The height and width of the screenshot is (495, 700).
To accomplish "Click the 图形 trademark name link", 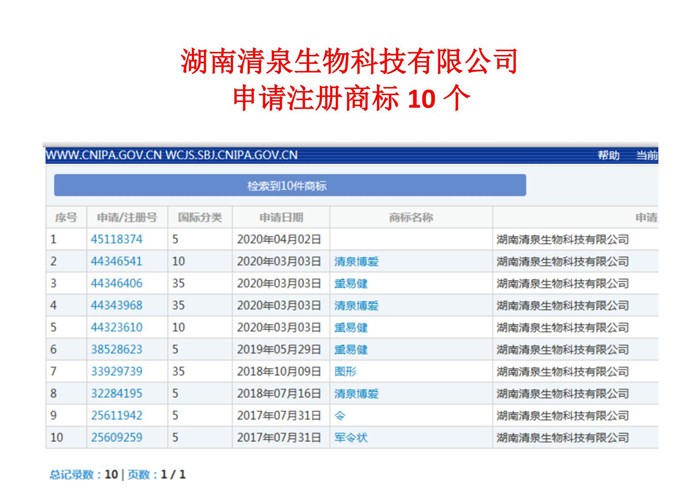I will point(345,372).
